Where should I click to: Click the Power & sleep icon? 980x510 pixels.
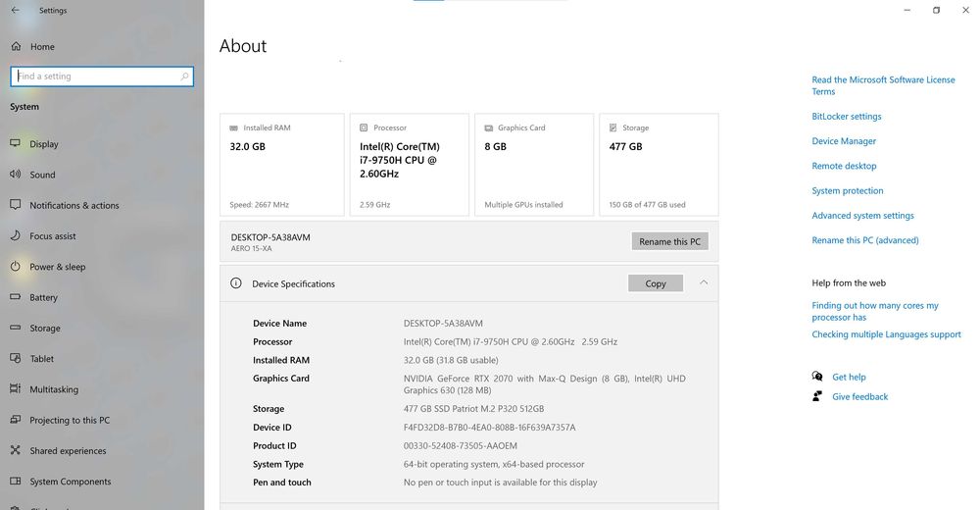tap(16, 266)
